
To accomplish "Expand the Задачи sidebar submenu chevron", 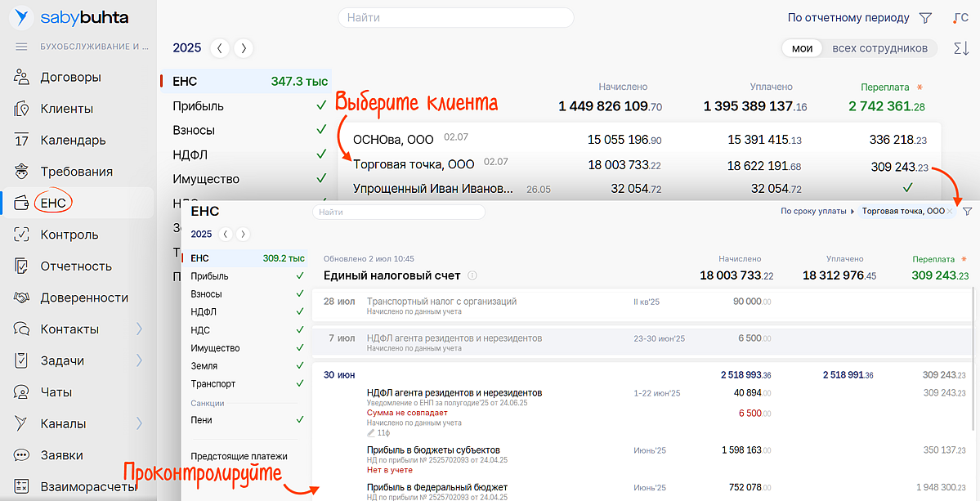I will click(x=139, y=360).
